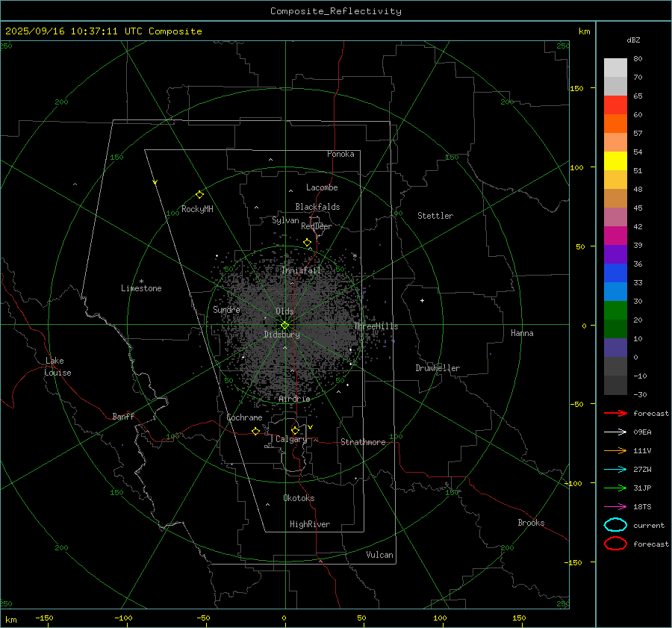Click the red forecast ellipse icon
This screenshot has width=672, height=628.
tap(615, 544)
